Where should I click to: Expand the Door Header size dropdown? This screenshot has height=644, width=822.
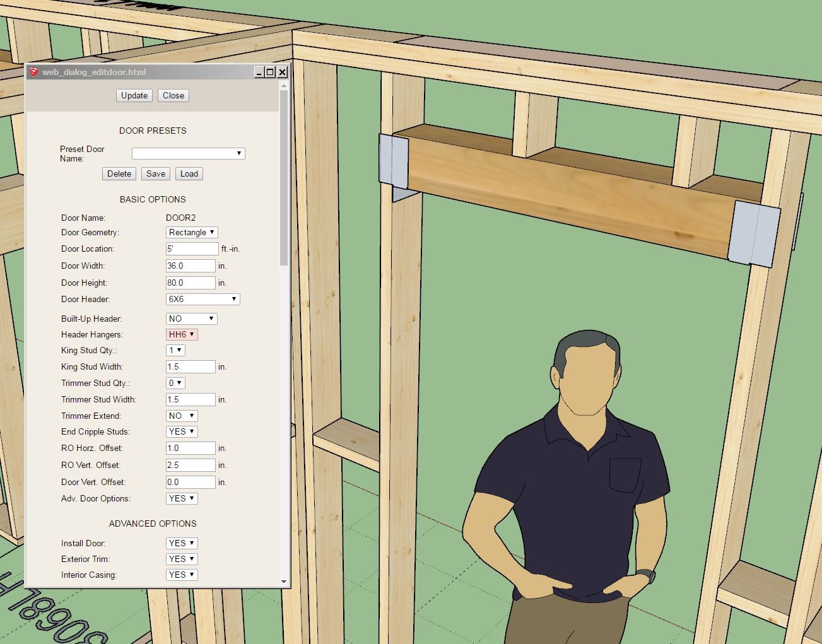(203, 300)
